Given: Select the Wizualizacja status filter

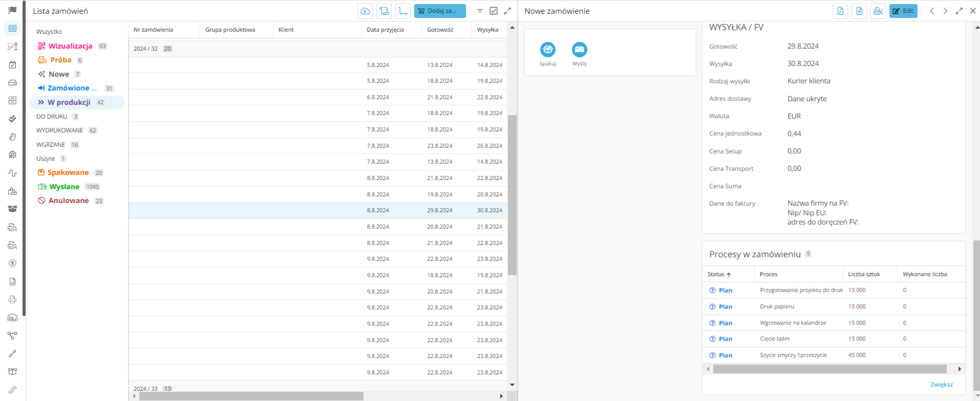Looking at the screenshot, I should tap(70, 46).
